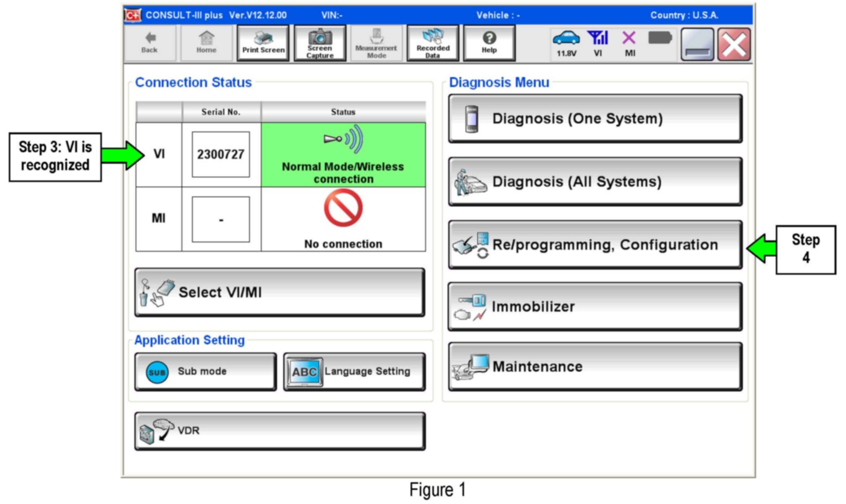Open the Immobilizer menu
The image size is (846, 504).
coord(595,306)
